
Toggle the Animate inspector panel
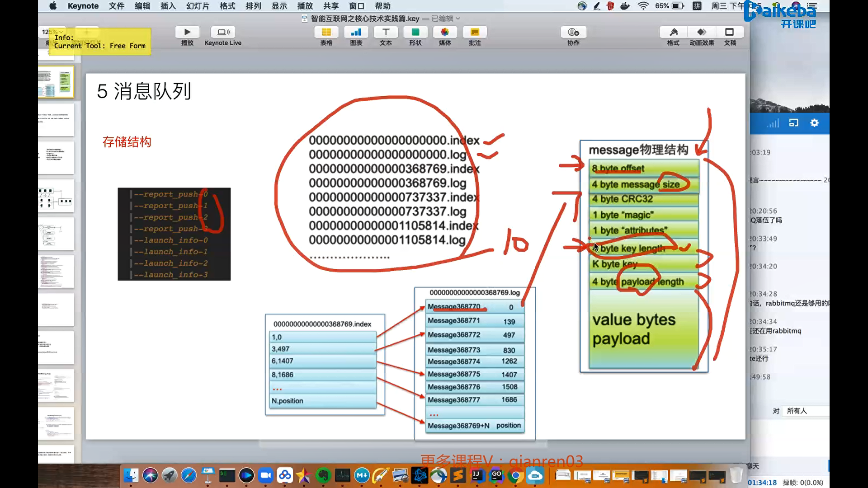pyautogui.click(x=702, y=32)
